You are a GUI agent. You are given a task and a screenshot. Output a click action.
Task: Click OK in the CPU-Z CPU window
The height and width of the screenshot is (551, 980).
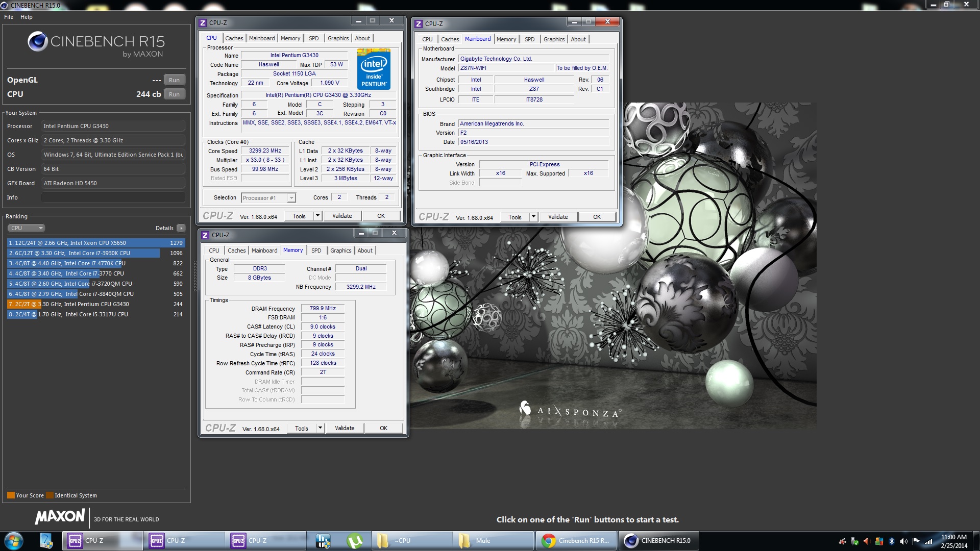[381, 216]
